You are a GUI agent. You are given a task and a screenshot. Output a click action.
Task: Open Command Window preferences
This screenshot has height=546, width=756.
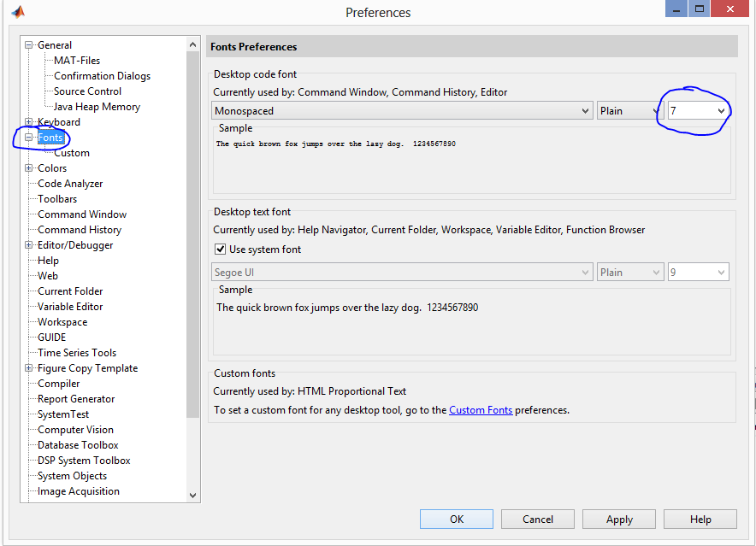click(82, 214)
